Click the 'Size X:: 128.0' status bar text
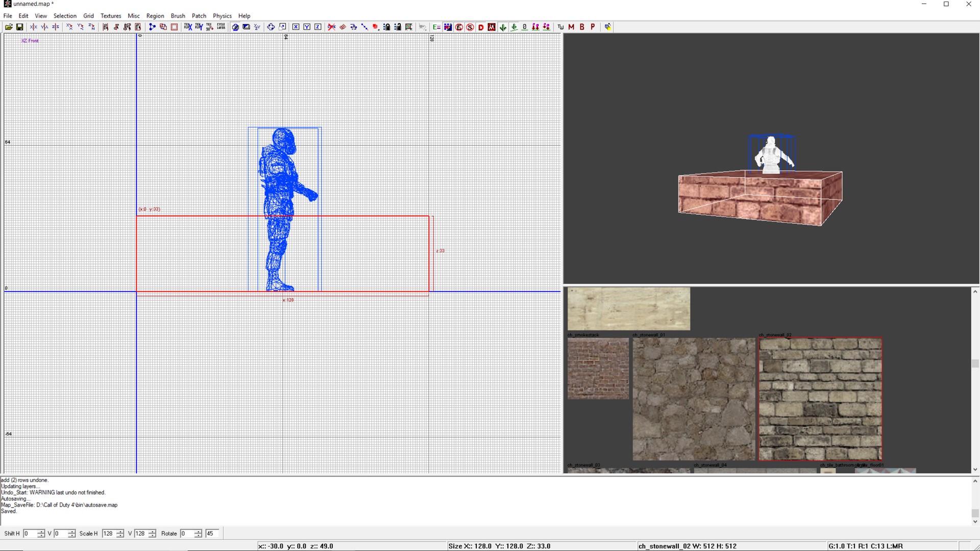The width and height of the screenshot is (980, 551). coord(470,546)
